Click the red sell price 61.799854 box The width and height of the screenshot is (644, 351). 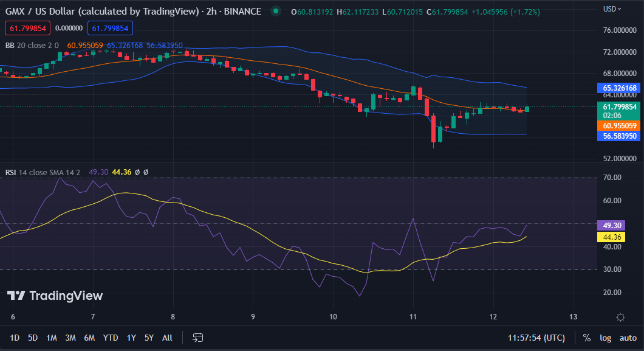click(x=27, y=28)
